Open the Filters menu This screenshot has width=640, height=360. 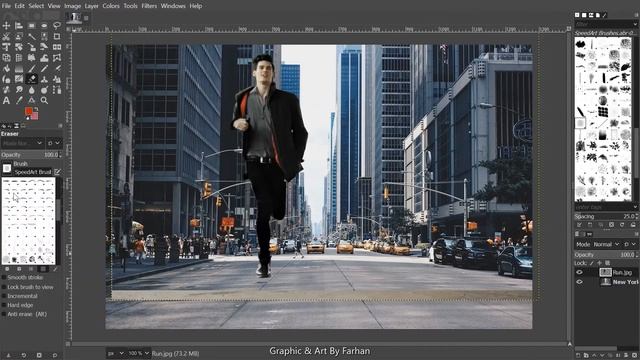(x=149, y=6)
